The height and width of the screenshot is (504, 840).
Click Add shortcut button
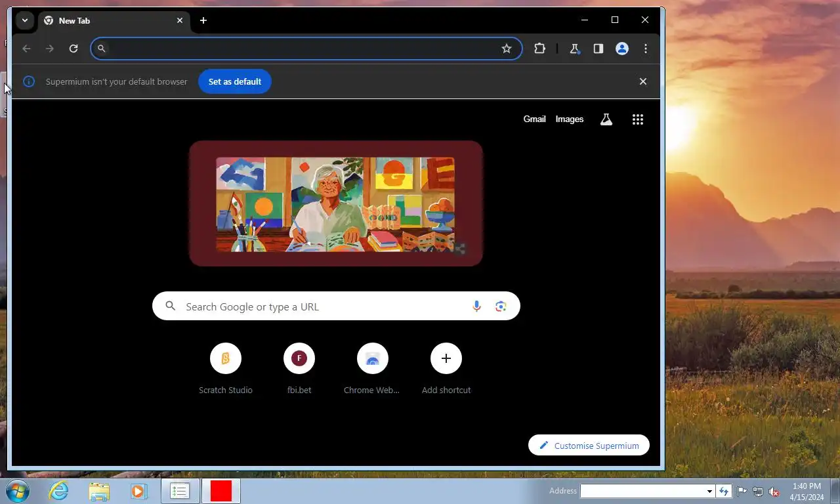[446, 369]
